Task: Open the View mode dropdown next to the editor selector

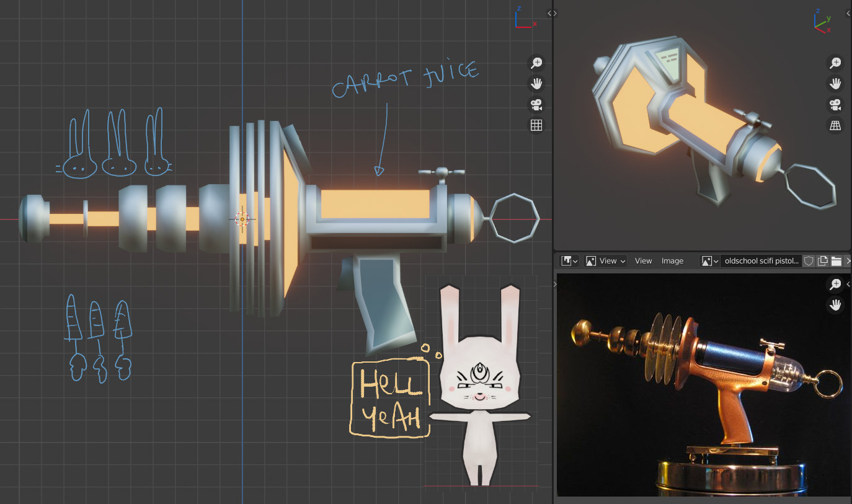Action: (x=606, y=260)
